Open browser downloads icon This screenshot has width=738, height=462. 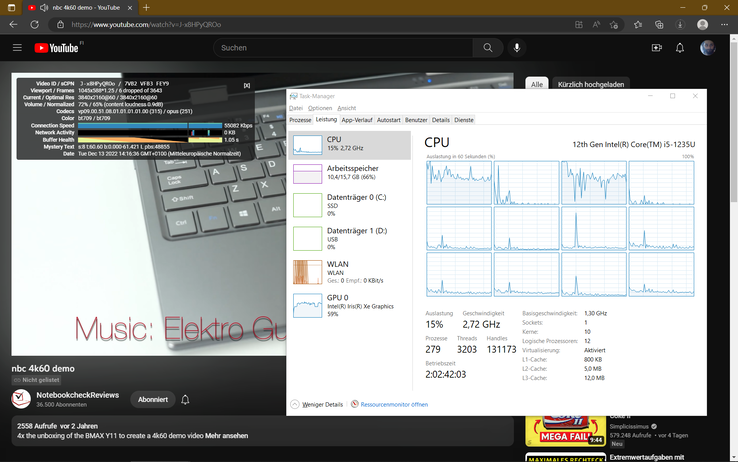(680, 24)
